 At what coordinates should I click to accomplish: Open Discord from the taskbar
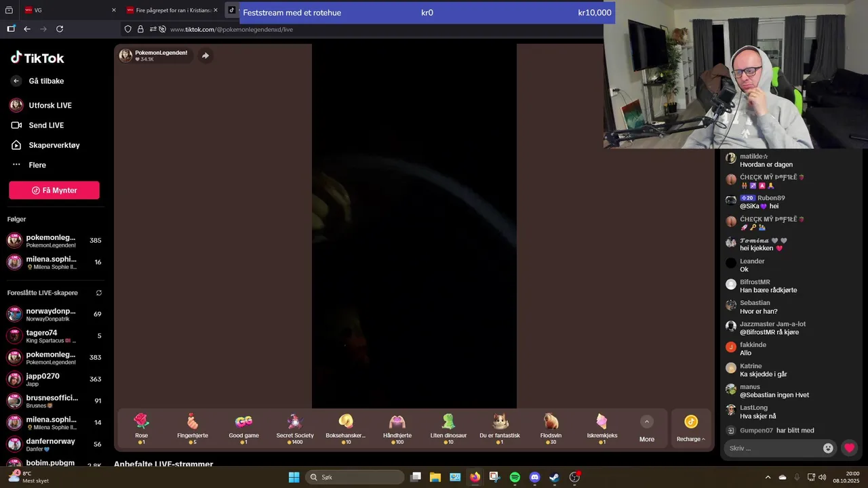[x=534, y=477]
